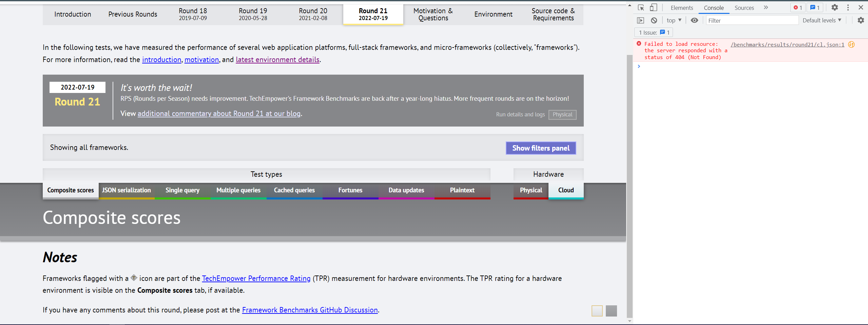
Task: Select the gray theme color swatch
Action: click(611, 311)
